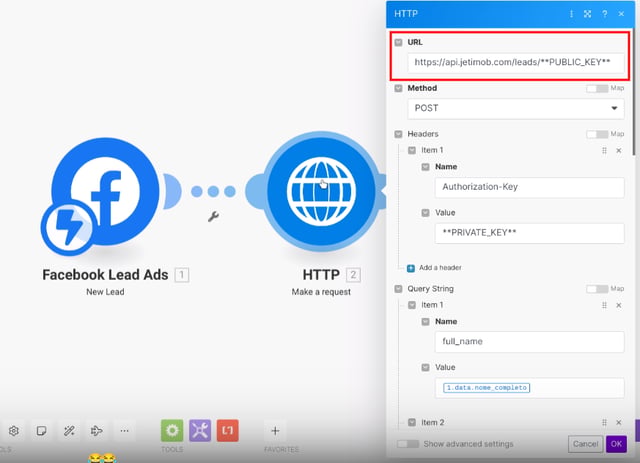Click the OK button
This screenshot has width=640, height=463.
pos(616,444)
